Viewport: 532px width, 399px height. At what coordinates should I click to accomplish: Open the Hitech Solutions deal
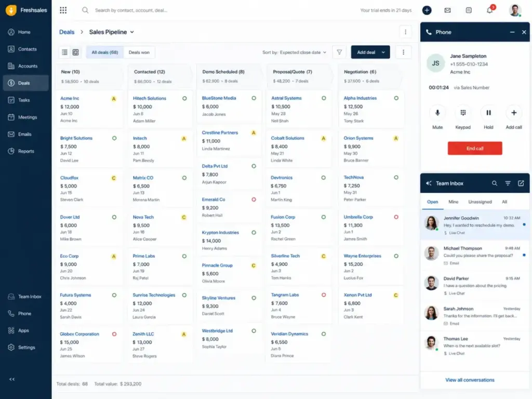tap(149, 98)
